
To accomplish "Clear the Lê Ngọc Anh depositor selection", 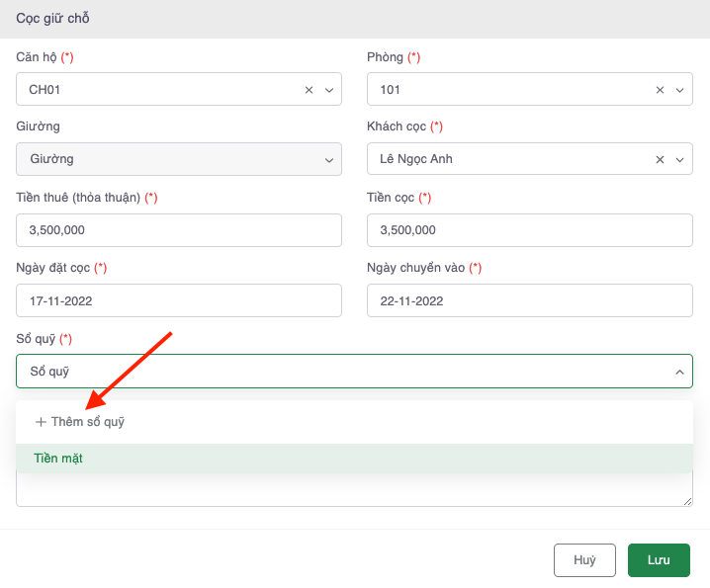I will click(x=660, y=160).
